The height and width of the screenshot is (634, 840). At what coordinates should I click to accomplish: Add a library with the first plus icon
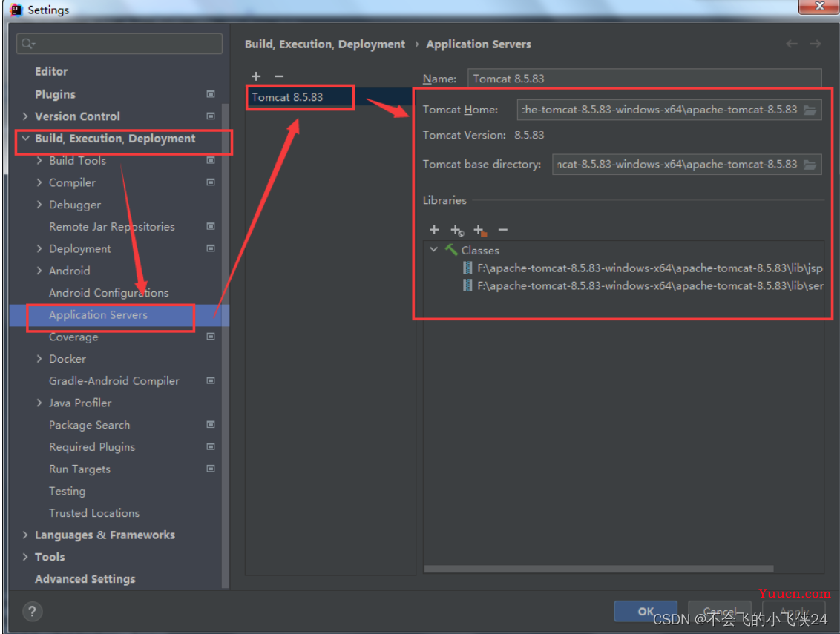coord(434,230)
